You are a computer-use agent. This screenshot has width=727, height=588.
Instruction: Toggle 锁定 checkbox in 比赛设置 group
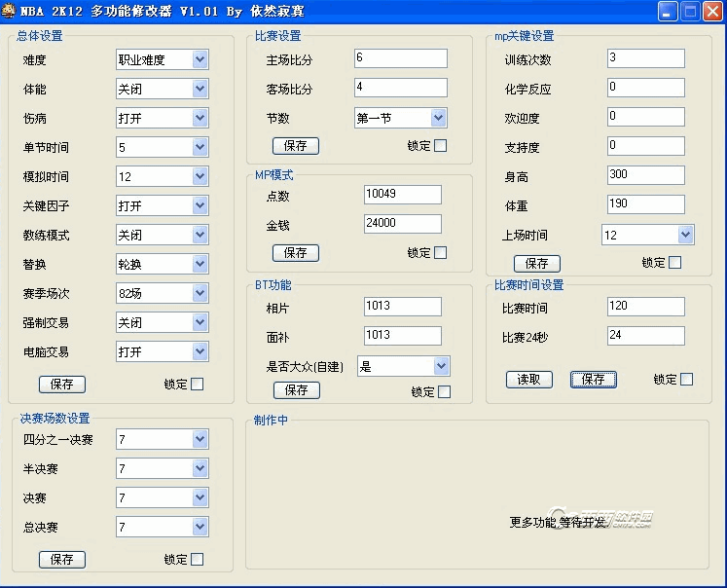coord(441,146)
